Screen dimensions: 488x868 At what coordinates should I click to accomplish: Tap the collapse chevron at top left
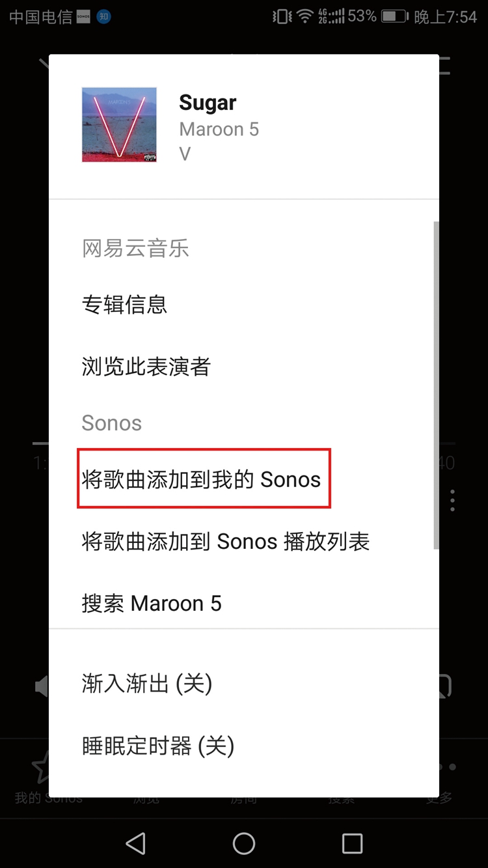[x=44, y=64]
